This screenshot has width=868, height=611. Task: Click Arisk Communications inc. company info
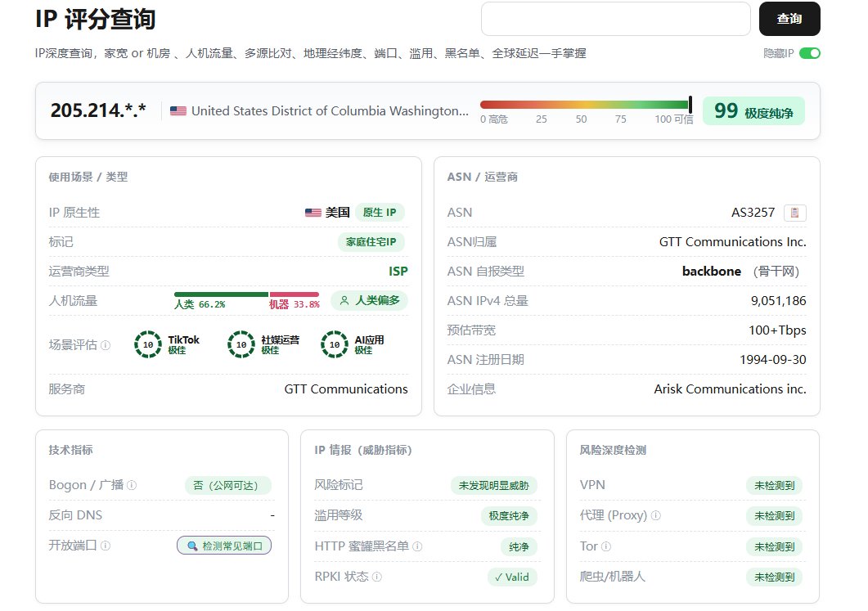pos(731,389)
